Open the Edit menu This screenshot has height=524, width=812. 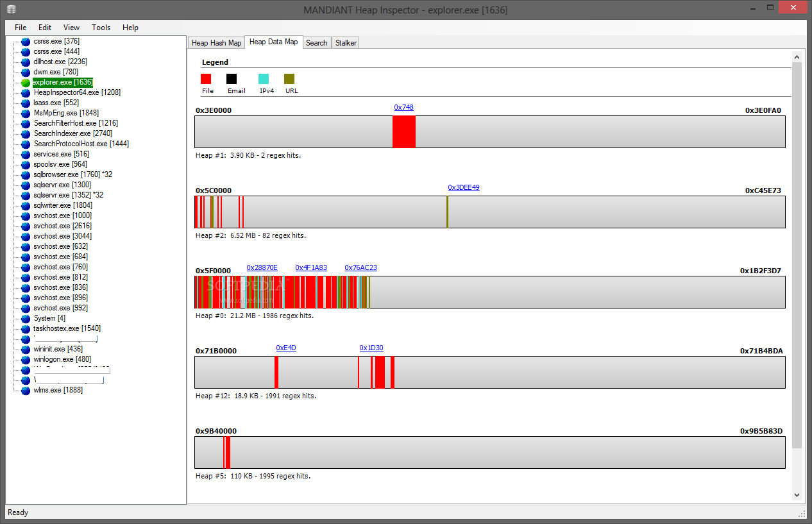tap(45, 28)
